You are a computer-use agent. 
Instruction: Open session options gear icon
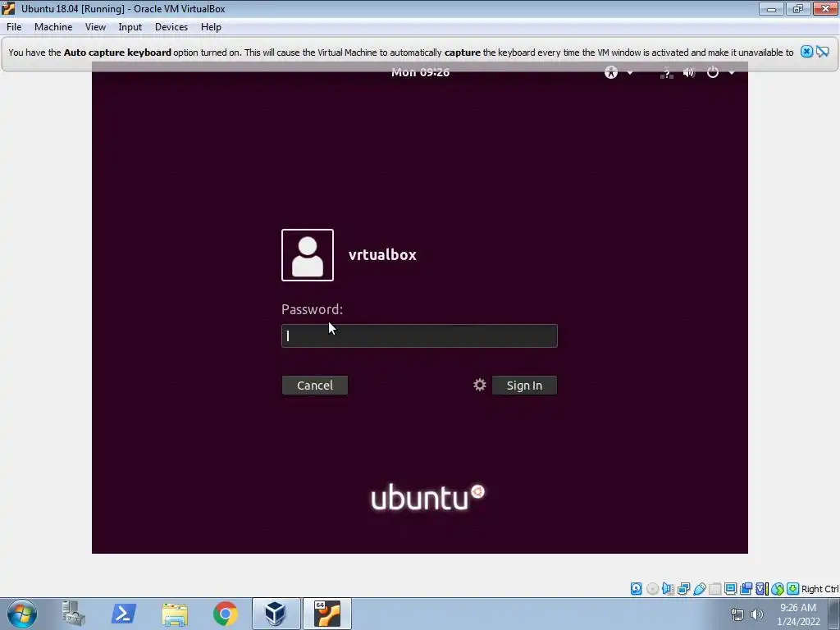point(479,385)
